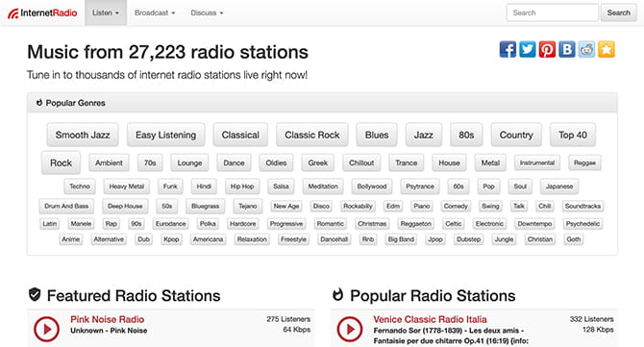Open Venice Classic Radio Italia link

pos(430,319)
